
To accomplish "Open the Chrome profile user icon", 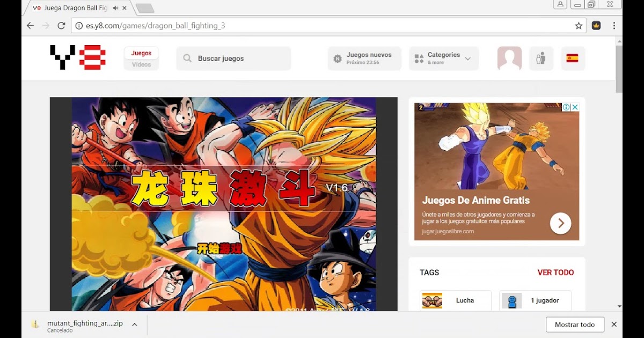I will click(x=560, y=4).
